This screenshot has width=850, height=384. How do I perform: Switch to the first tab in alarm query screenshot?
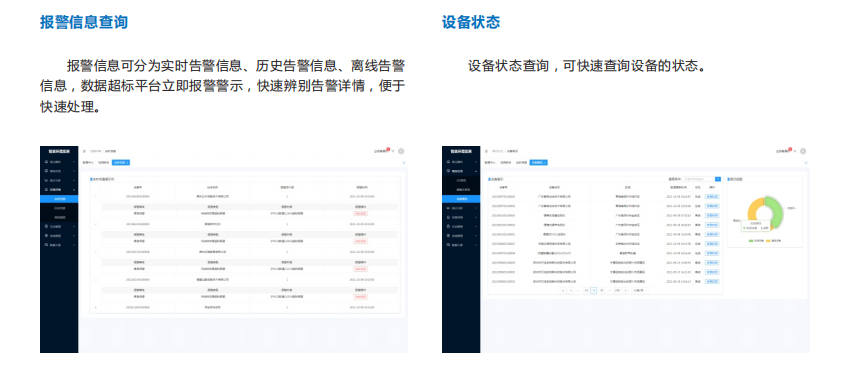[88, 163]
